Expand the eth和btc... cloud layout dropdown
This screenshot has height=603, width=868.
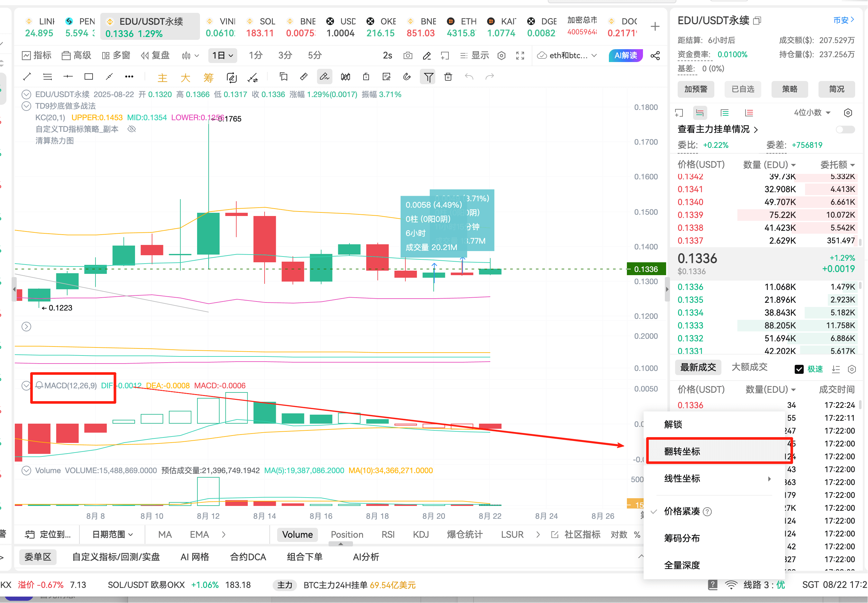567,56
